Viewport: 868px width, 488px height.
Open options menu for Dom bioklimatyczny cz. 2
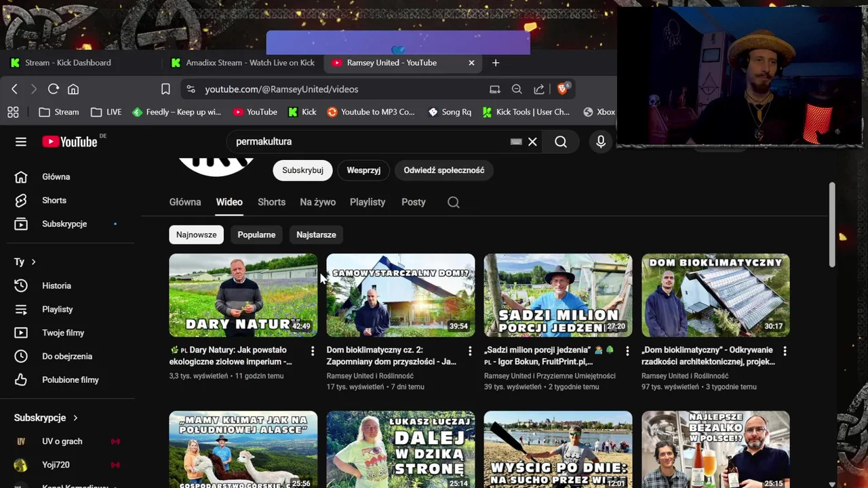click(470, 350)
